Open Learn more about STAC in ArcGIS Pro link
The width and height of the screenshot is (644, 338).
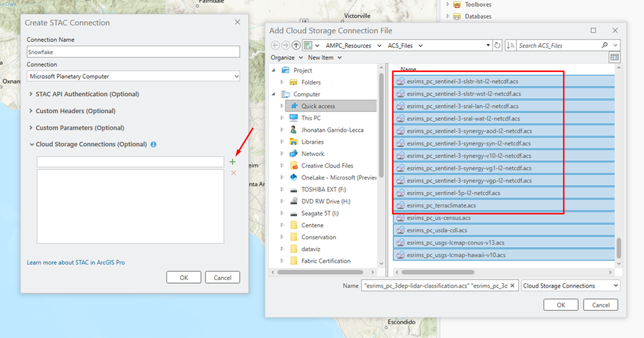pyautogui.click(x=76, y=263)
